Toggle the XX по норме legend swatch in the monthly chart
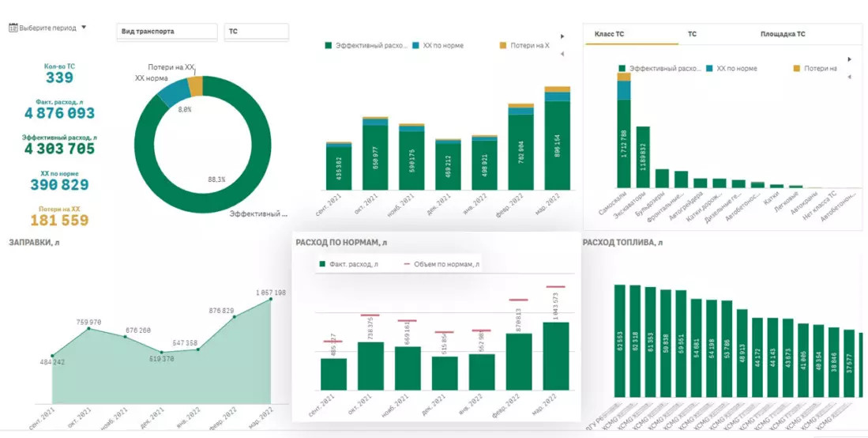This screenshot has width=868, height=438. (x=416, y=46)
